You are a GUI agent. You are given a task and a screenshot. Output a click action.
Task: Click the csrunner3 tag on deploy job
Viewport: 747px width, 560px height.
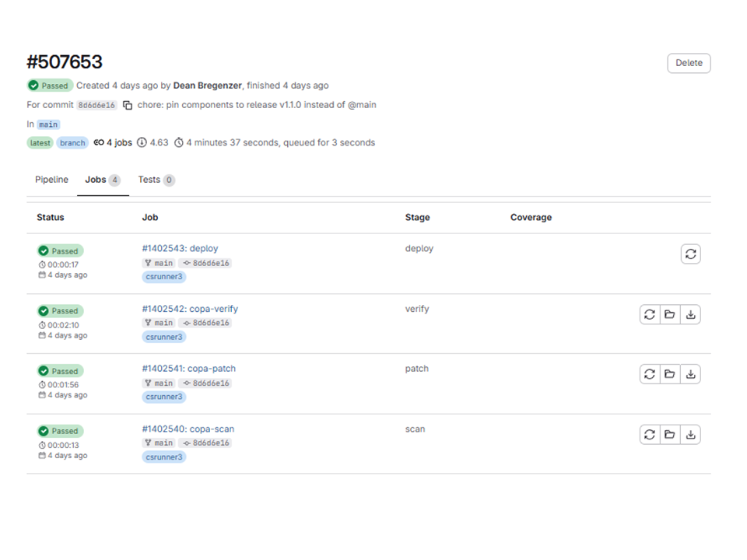coord(164,277)
